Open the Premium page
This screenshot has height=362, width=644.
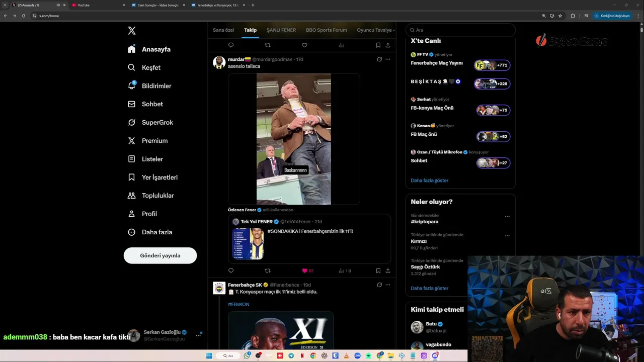(x=147, y=141)
